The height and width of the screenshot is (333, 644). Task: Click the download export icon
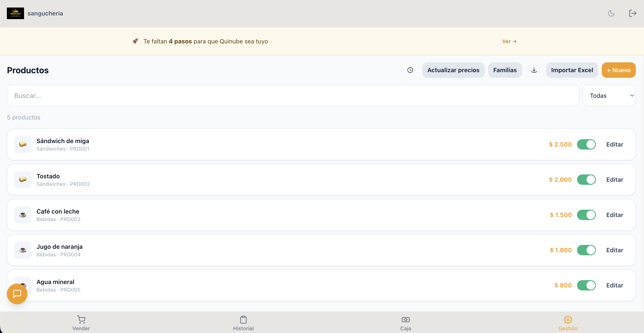click(534, 70)
